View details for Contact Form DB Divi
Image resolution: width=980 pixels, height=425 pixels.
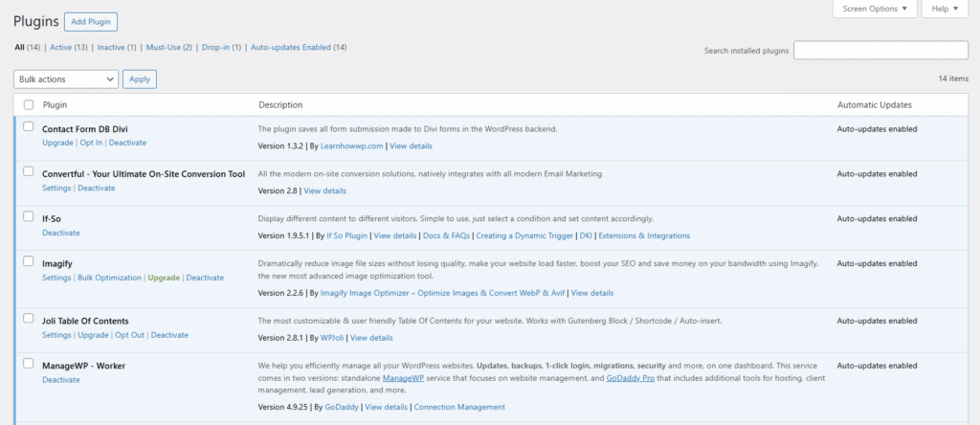(411, 146)
